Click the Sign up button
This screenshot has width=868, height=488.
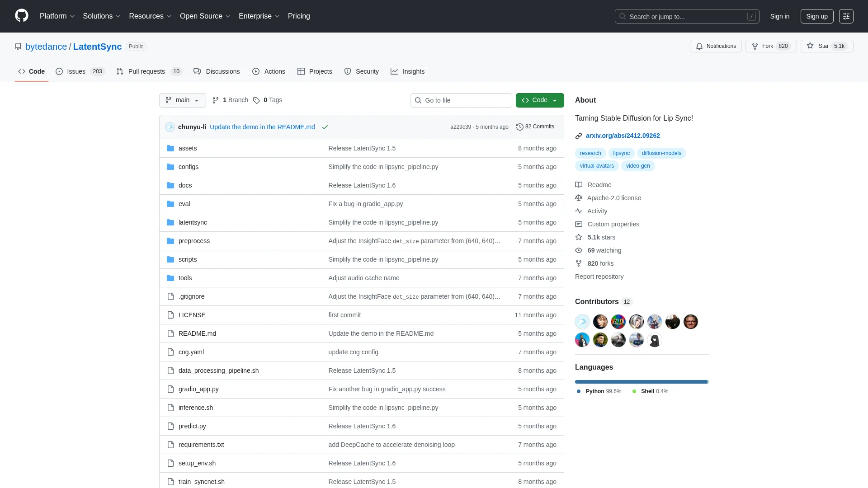tap(816, 16)
